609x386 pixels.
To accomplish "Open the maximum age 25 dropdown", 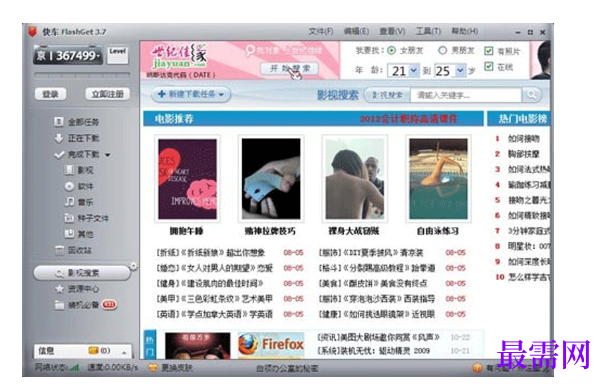I will click(x=460, y=71).
